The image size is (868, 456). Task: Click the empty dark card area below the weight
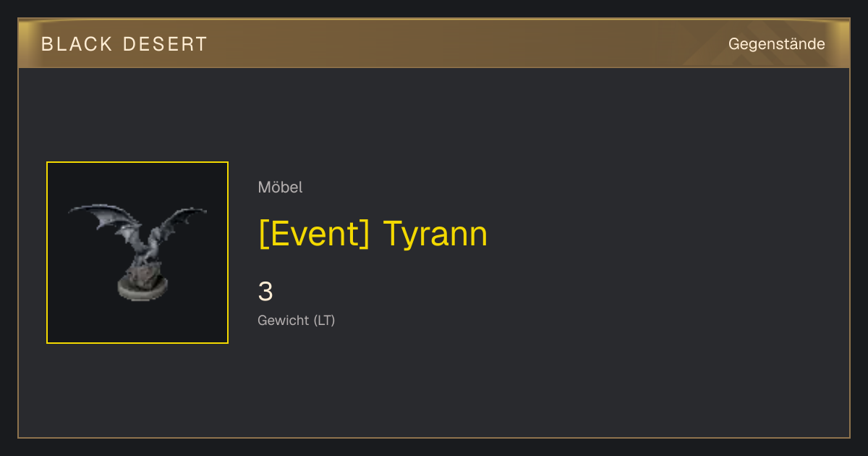[506, 384]
